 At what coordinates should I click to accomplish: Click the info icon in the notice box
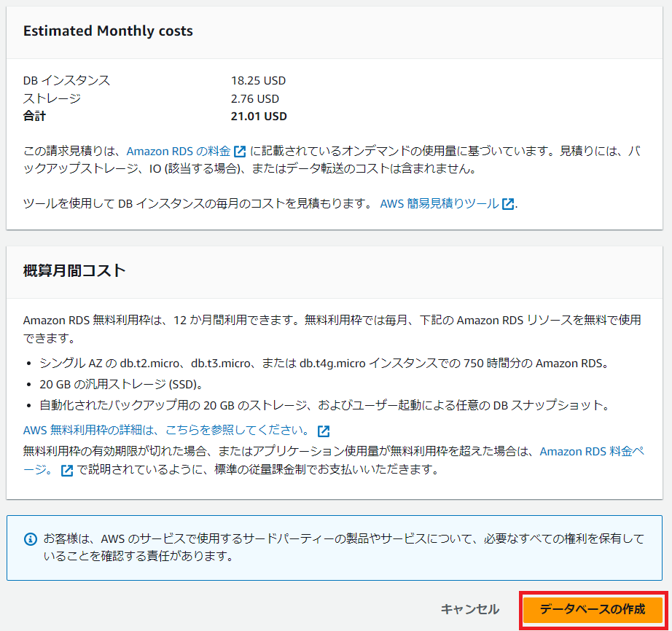pyautogui.click(x=31, y=540)
